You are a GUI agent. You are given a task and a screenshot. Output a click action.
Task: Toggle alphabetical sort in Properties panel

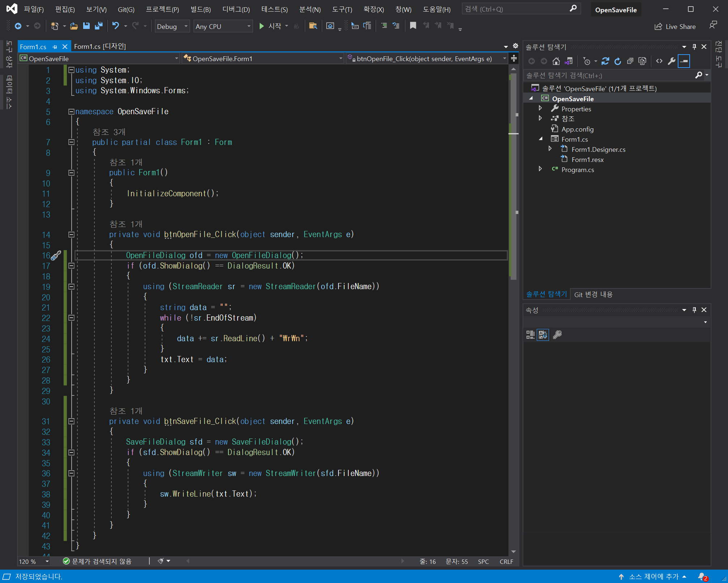(543, 335)
